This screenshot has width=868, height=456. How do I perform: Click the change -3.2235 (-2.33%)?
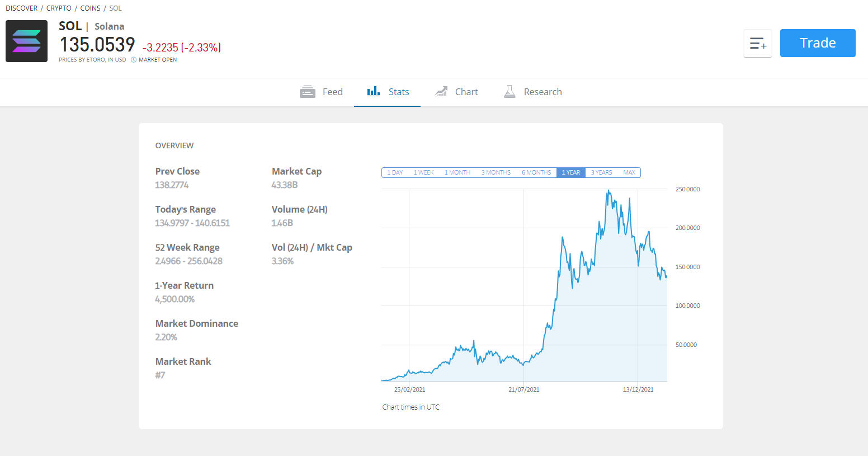click(182, 48)
